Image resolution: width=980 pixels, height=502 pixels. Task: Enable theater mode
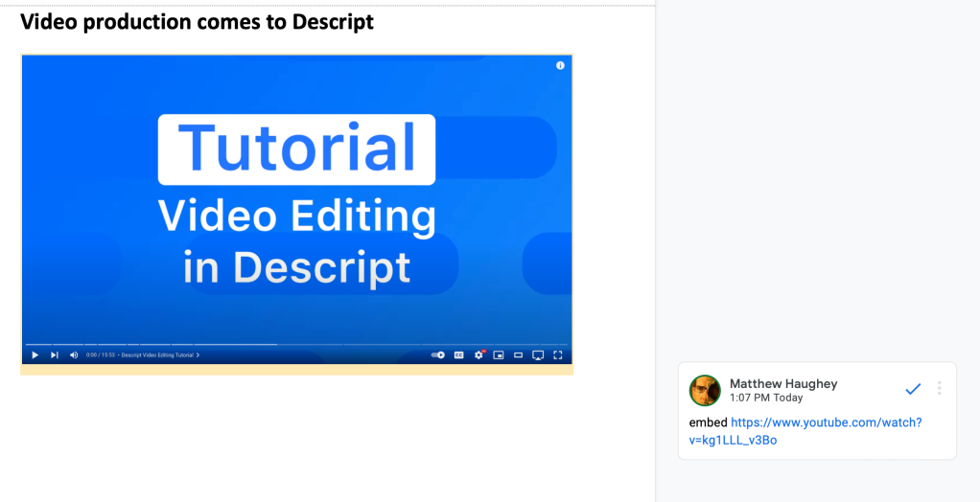(518, 354)
